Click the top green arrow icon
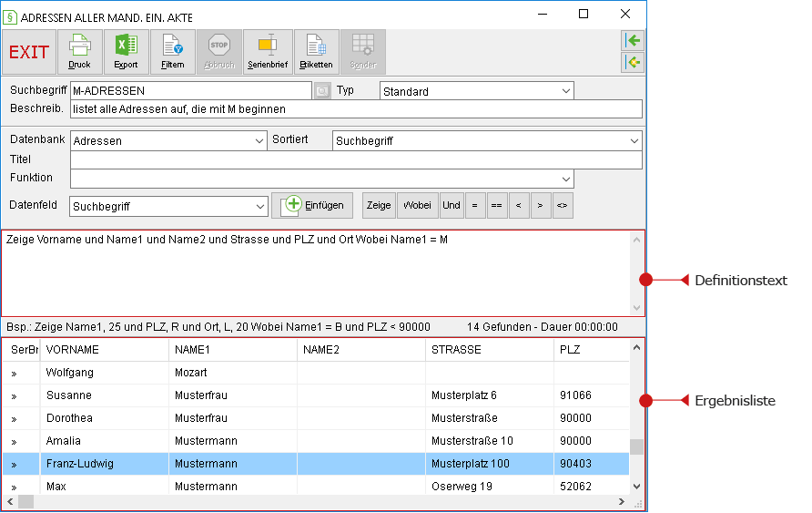 [x=633, y=40]
